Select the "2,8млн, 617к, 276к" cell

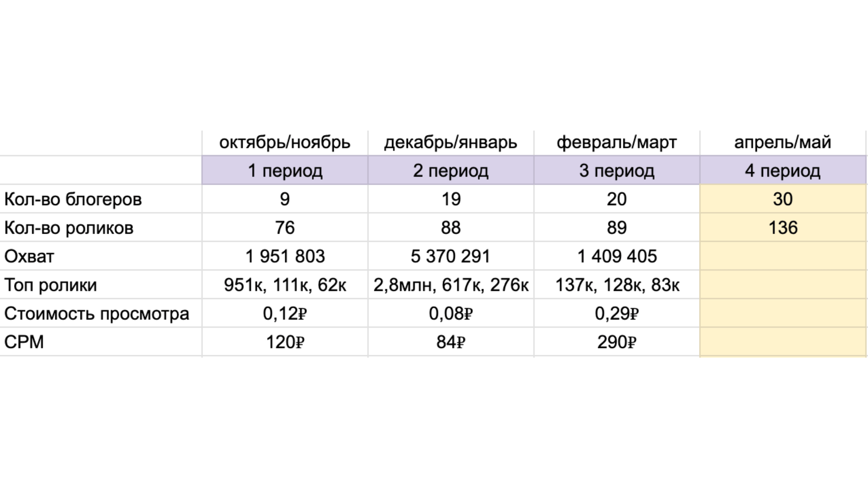coord(451,285)
